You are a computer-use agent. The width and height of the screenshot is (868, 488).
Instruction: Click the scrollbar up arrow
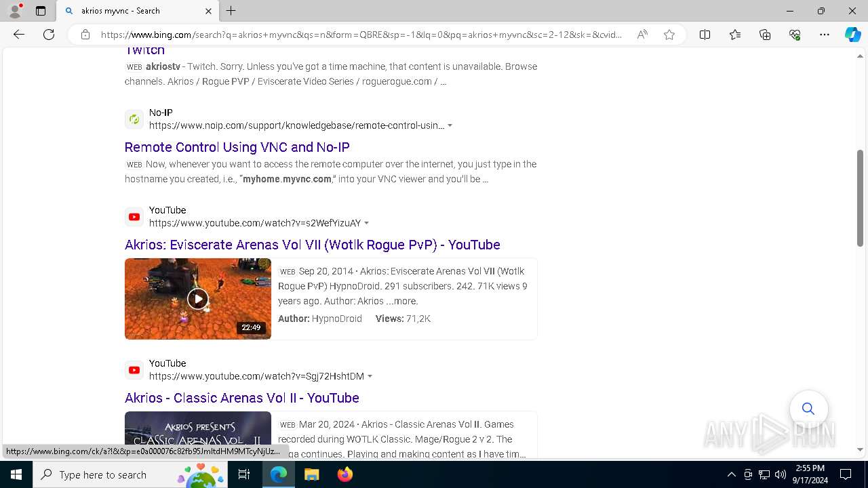[x=860, y=57]
